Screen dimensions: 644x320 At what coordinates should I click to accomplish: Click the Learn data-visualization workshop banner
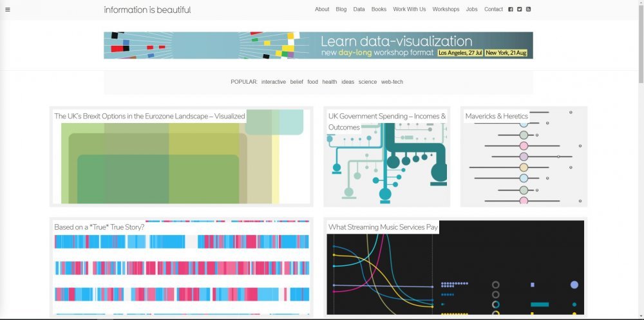point(318,45)
